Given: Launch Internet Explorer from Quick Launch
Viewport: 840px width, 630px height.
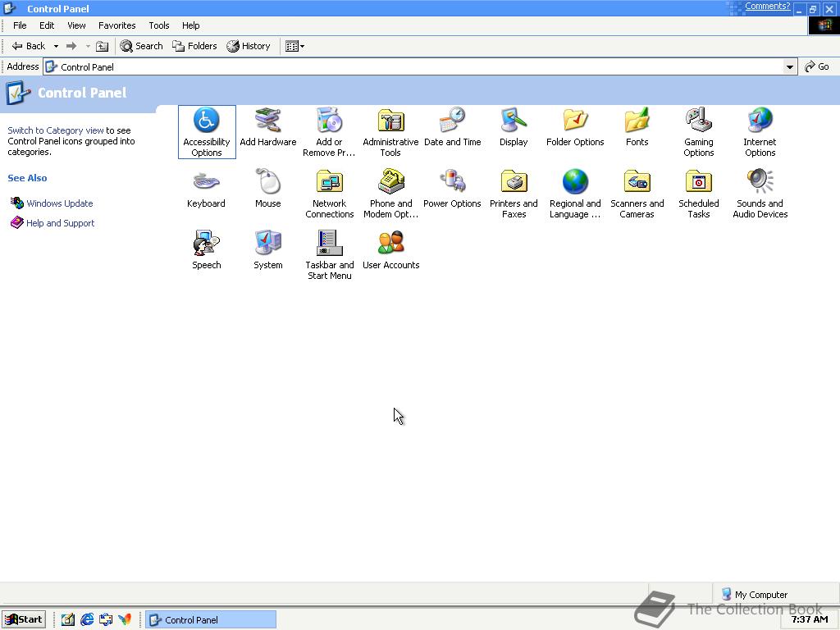Looking at the screenshot, I should coord(87,620).
